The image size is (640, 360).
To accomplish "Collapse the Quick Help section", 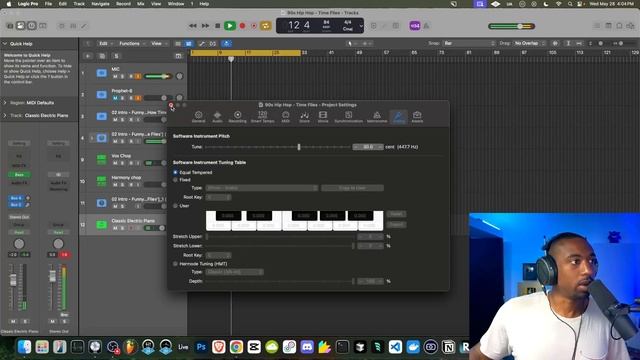I will [x=5, y=44].
